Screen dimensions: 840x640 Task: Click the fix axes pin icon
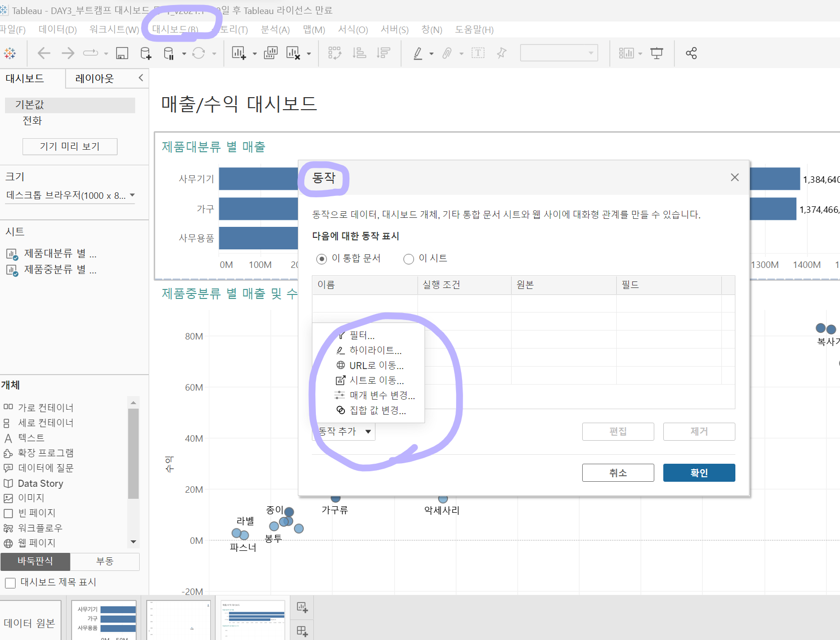tap(502, 53)
